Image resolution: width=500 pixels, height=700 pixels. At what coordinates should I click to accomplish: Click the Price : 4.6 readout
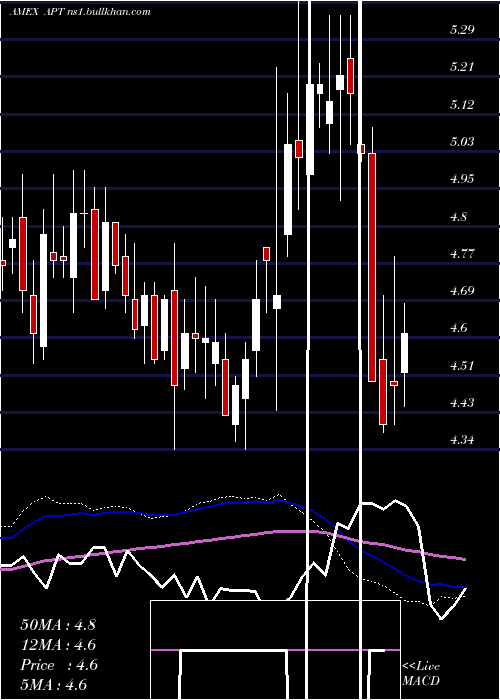(x=58, y=665)
